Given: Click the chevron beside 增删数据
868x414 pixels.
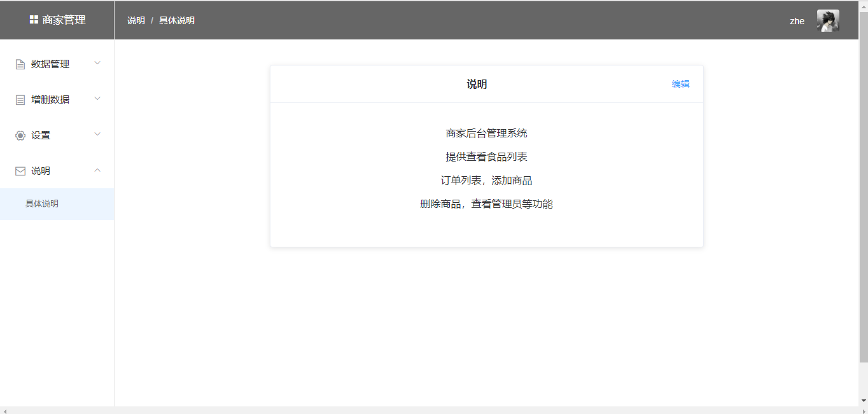Looking at the screenshot, I should 97,99.
